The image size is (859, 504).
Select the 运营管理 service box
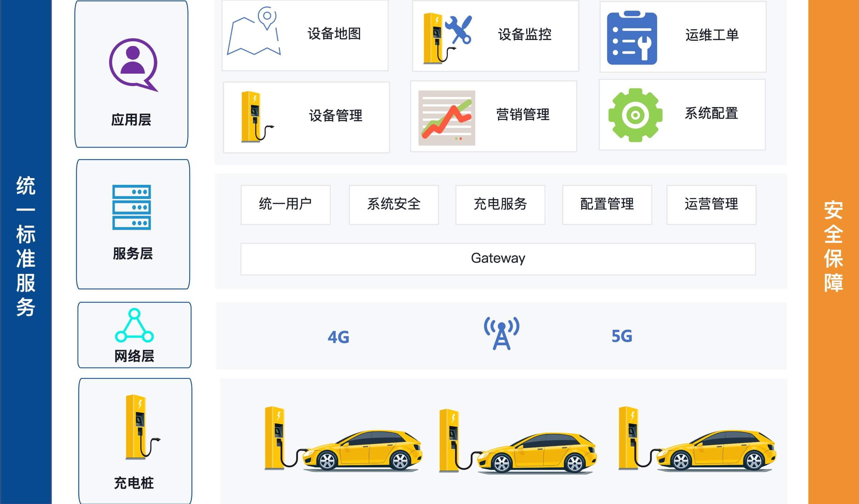712,205
